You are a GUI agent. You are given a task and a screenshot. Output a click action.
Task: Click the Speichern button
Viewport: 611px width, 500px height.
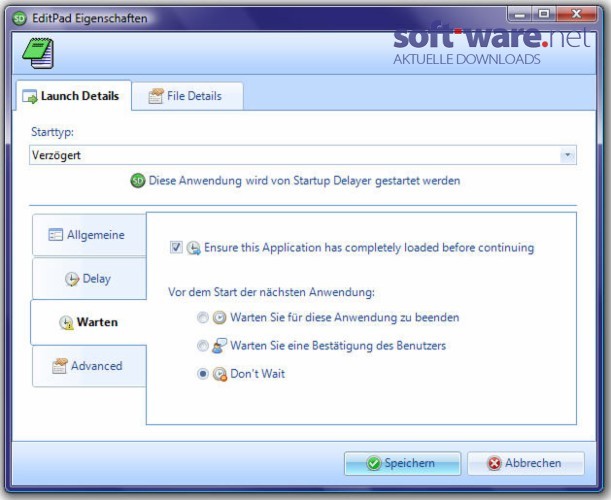pyautogui.click(x=403, y=463)
